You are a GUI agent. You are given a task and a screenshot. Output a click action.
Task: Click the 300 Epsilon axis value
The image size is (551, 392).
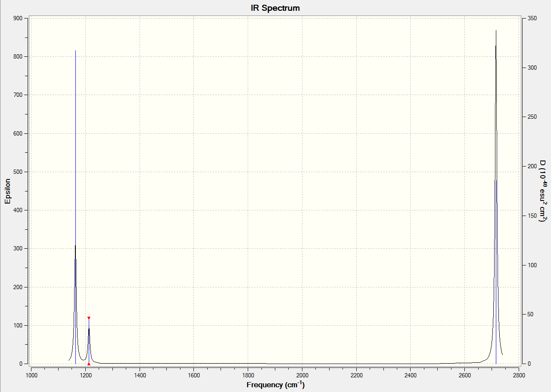tap(17, 248)
